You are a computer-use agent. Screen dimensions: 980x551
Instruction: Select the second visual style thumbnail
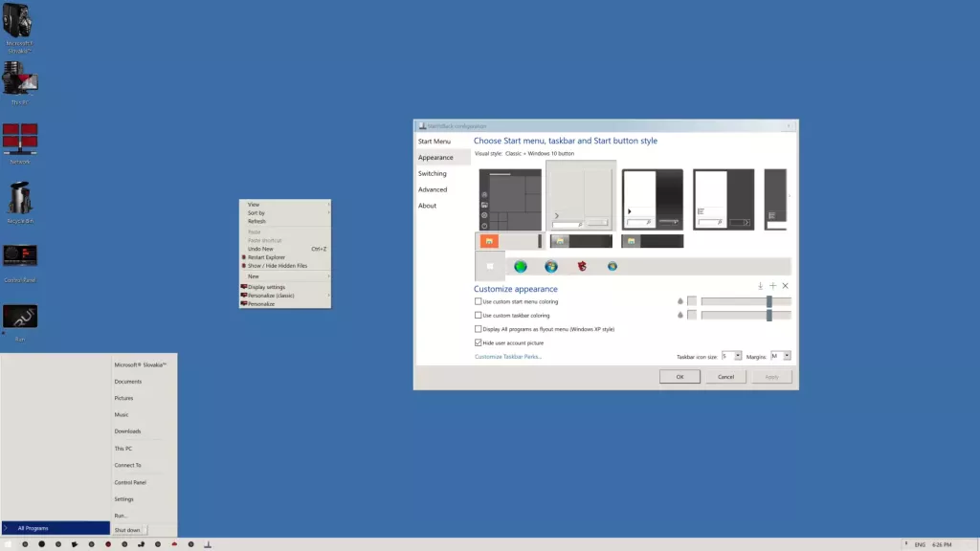(581, 196)
